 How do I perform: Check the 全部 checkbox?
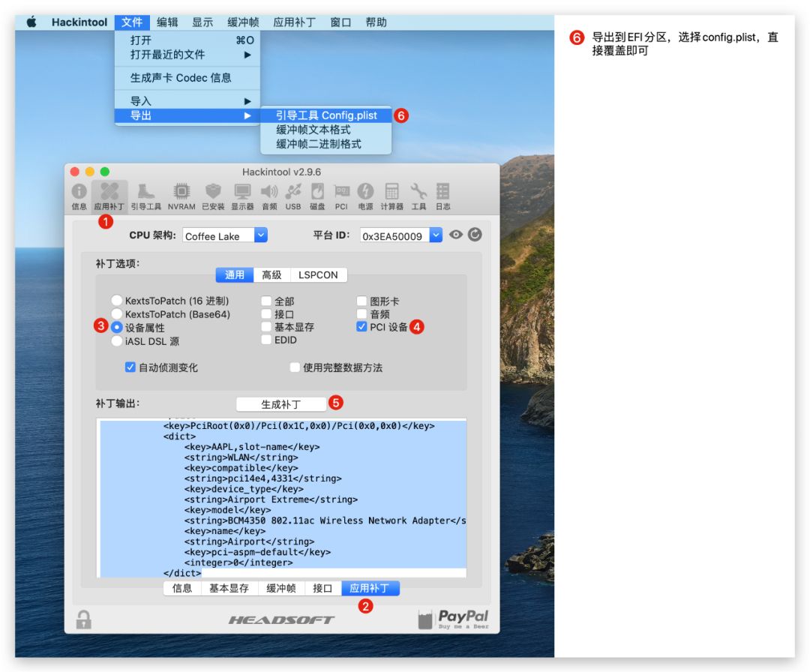pos(266,301)
